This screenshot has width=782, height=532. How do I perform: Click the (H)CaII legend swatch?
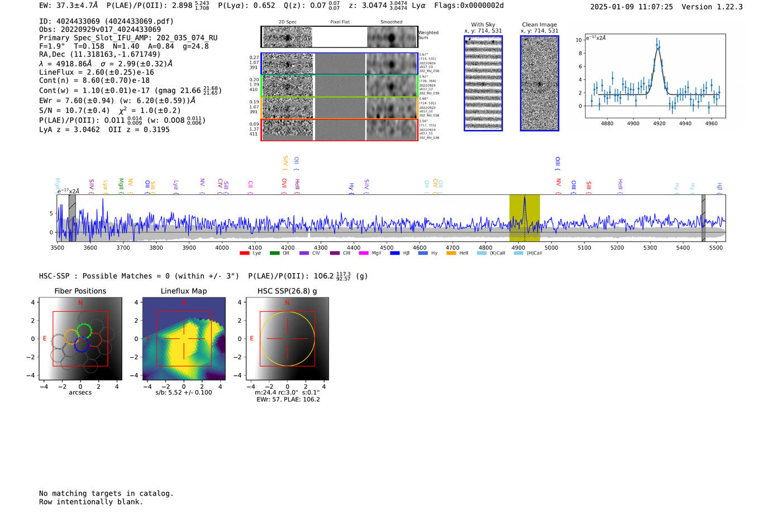coord(518,253)
